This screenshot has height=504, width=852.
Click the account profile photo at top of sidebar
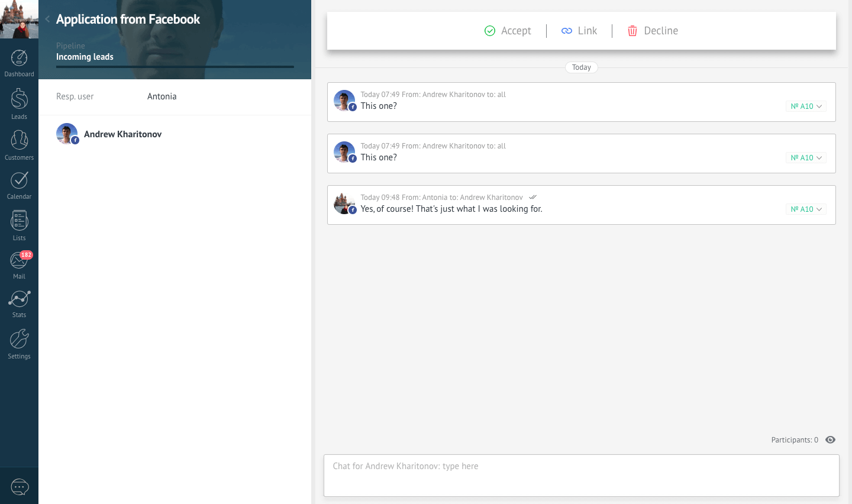[x=19, y=19]
